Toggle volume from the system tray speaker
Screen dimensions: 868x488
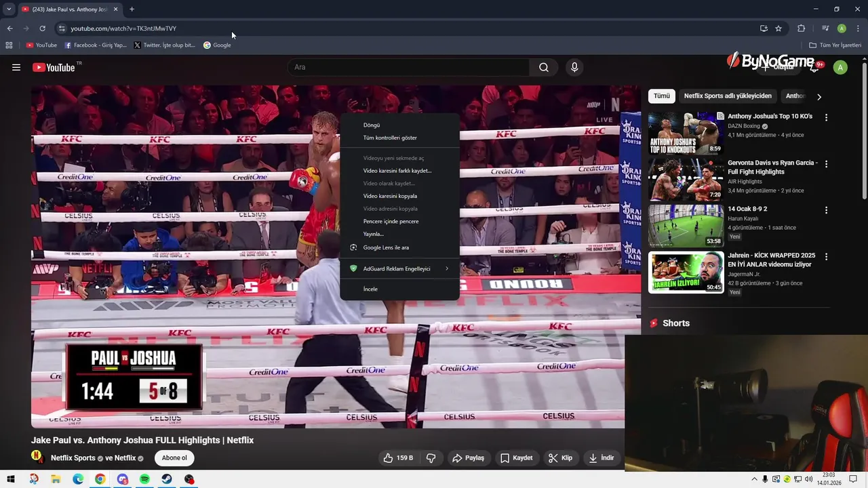pyautogui.click(x=808, y=479)
